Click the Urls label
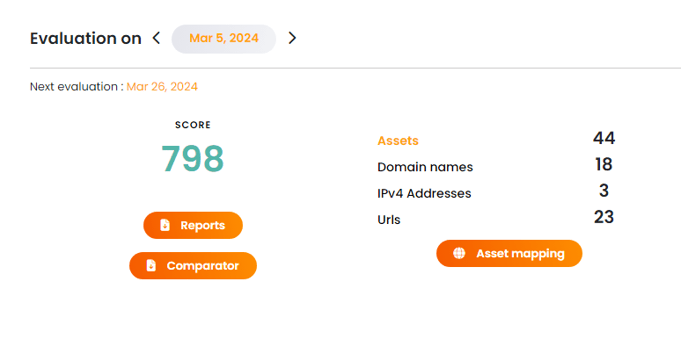 coord(389,220)
